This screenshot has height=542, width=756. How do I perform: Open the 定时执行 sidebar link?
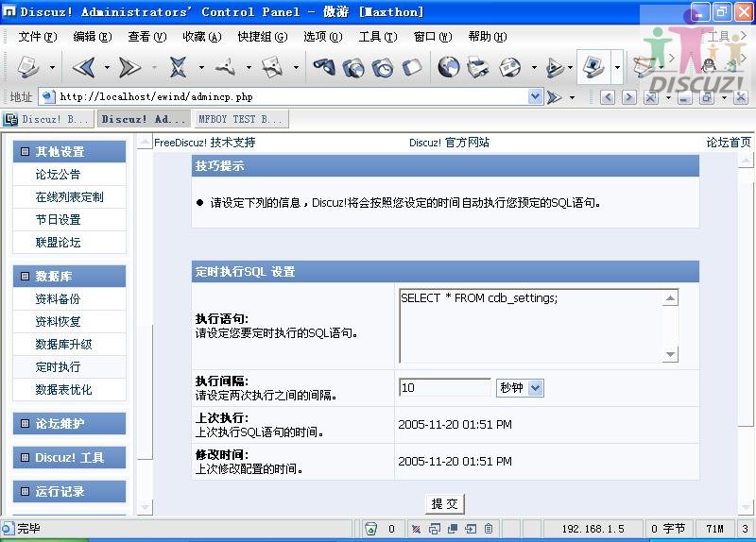coord(58,366)
